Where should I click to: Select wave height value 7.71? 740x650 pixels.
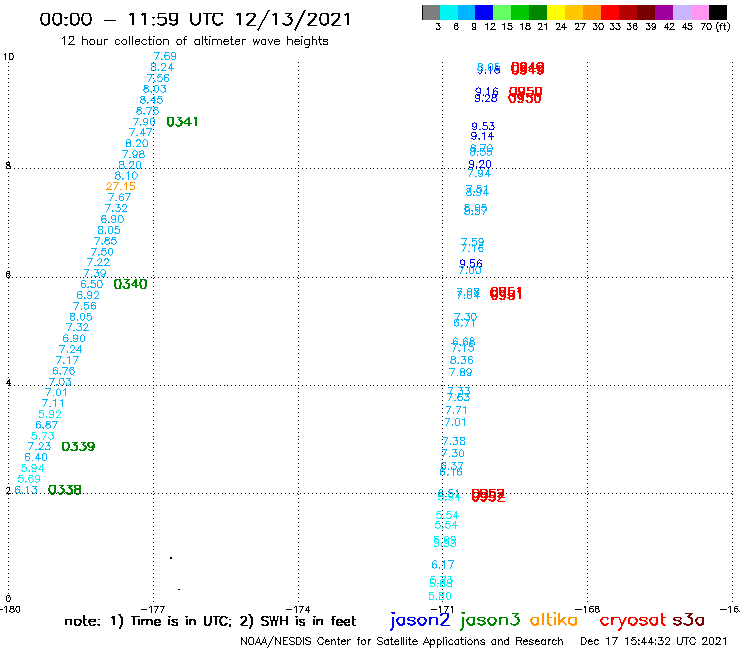pos(456,411)
